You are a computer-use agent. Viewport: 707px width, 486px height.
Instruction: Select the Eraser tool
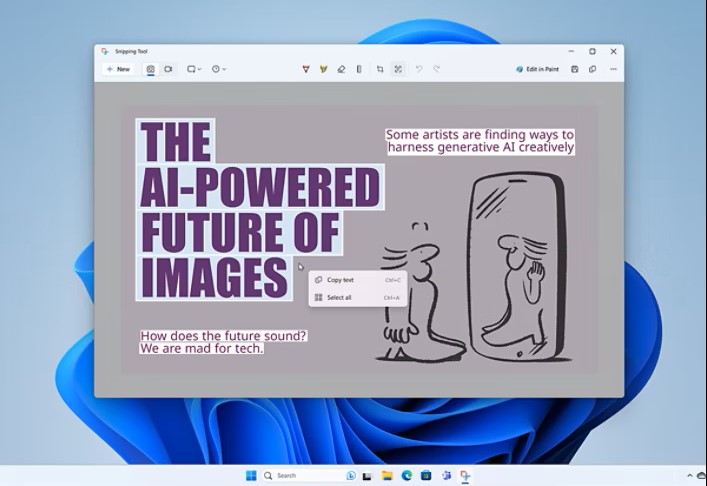click(341, 69)
